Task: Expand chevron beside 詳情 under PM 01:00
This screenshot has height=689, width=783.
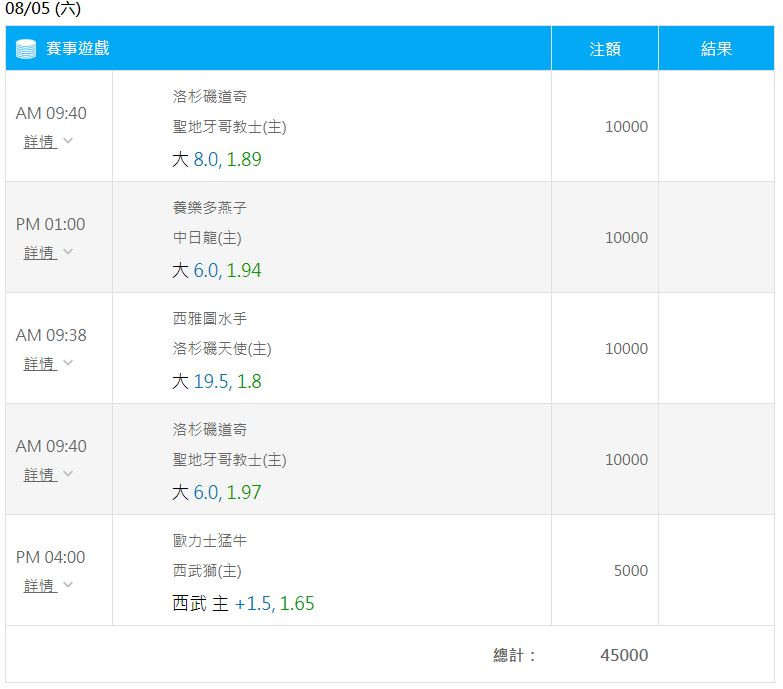Action: pyautogui.click(x=68, y=252)
